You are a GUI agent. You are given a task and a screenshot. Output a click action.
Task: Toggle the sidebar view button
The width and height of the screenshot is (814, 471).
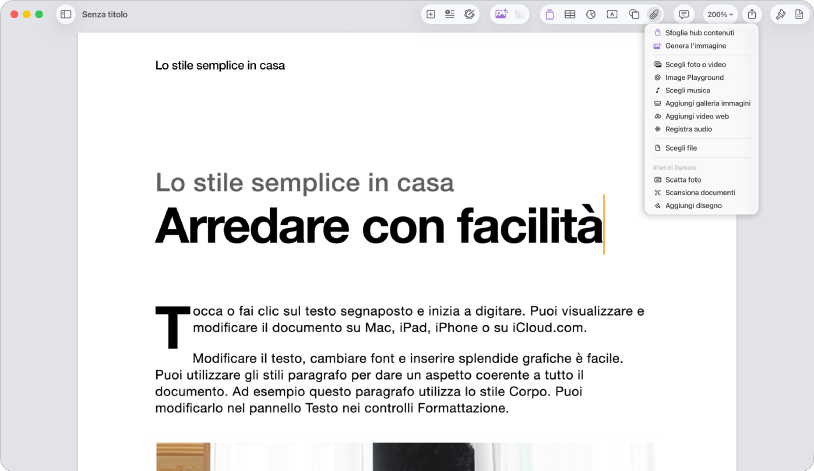(x=66, y=15)
